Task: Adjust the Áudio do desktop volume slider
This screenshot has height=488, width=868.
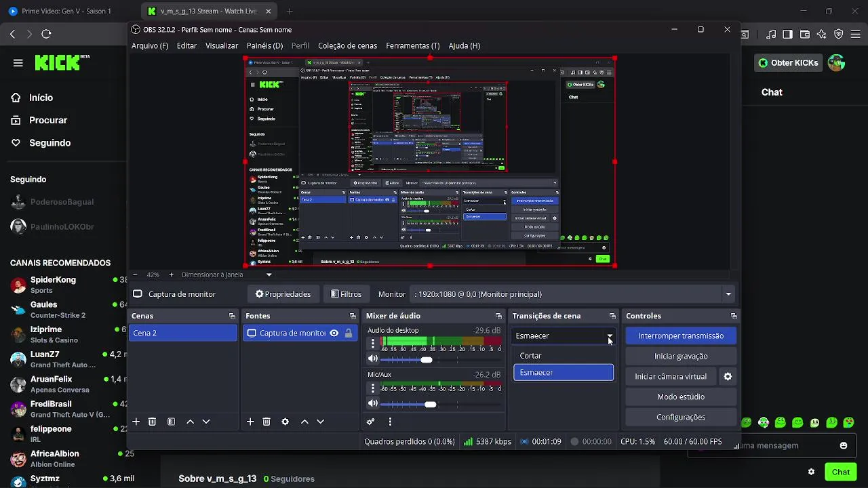Action: 439,359
